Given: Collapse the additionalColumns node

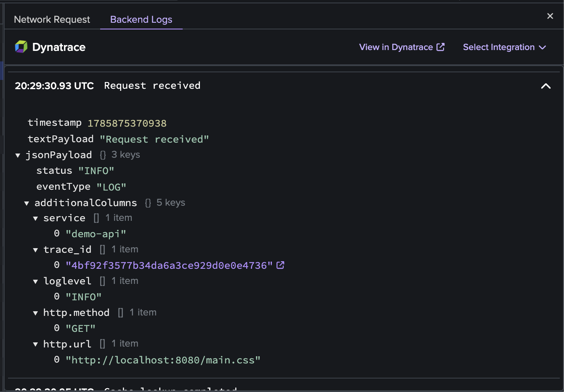Looking at the screenshot, I should (x=27, y=203).
